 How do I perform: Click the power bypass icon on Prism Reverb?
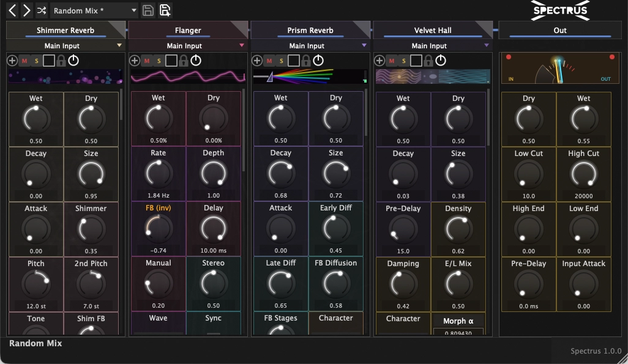pos(318,60)
